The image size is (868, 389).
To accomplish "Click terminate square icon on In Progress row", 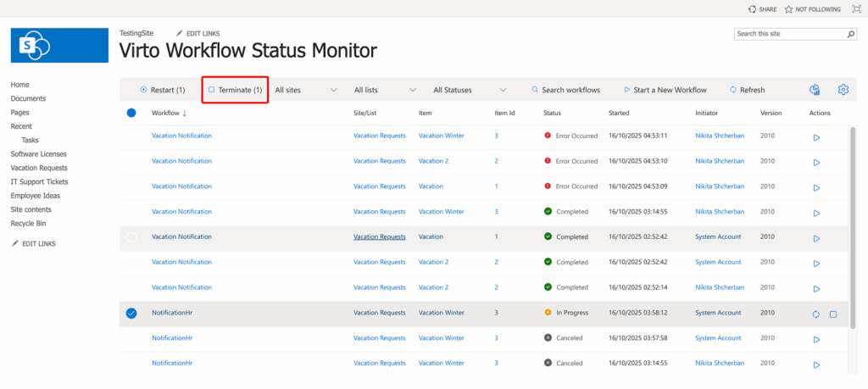I will (x=833, y=314).
